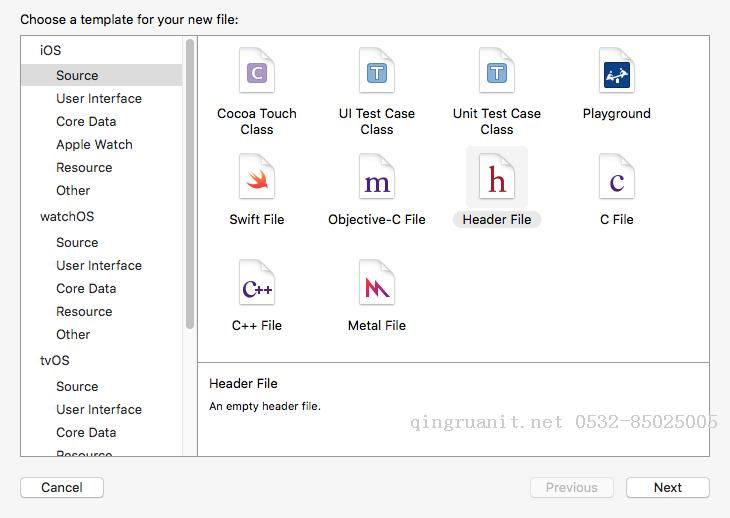Screen dimensions: 730x518
Task: Pick the Unit Test Case Class icon
Action: pos(497,71)
